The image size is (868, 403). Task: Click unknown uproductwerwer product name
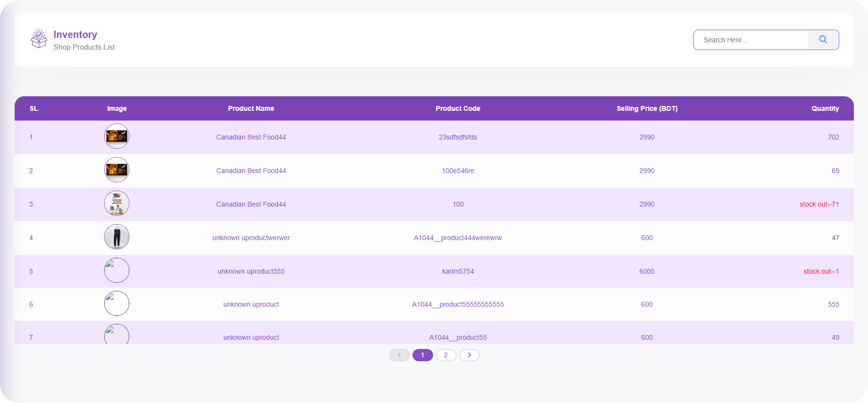[x=251, y=238]
